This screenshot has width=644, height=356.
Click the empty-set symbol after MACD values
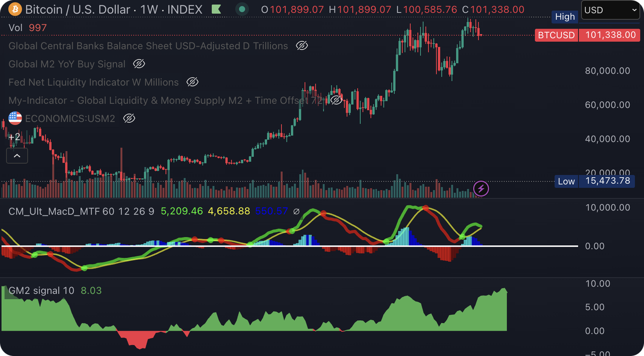click(296, 211)
